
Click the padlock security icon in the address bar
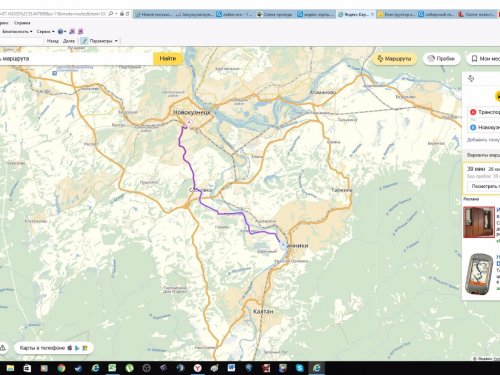pos(122,14)
